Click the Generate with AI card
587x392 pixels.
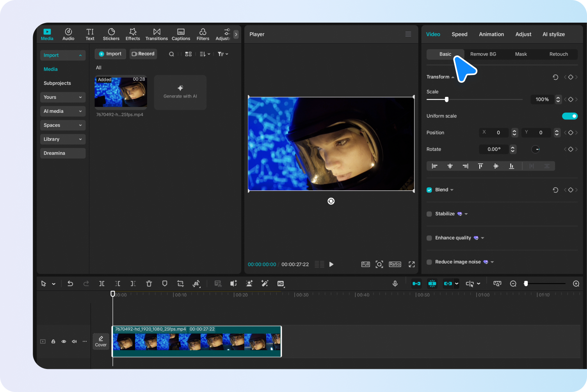(x=180, y=92)
